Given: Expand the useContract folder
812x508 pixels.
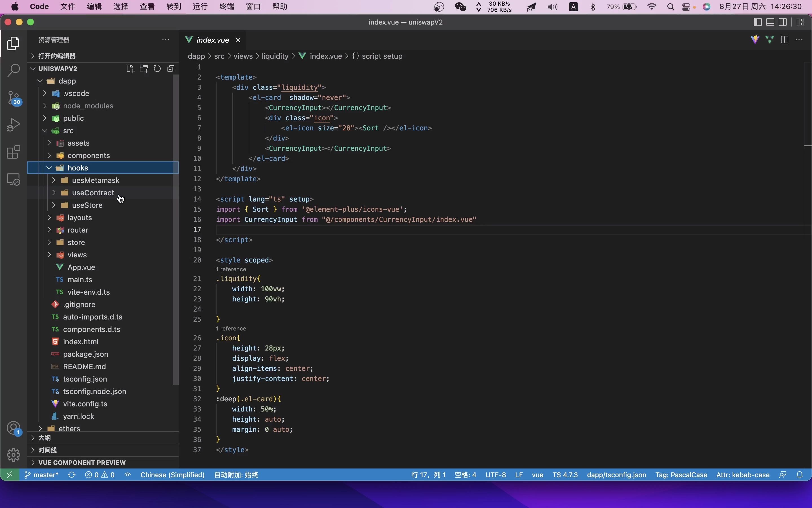Looking at the screenshot, I should pos(103,192).
